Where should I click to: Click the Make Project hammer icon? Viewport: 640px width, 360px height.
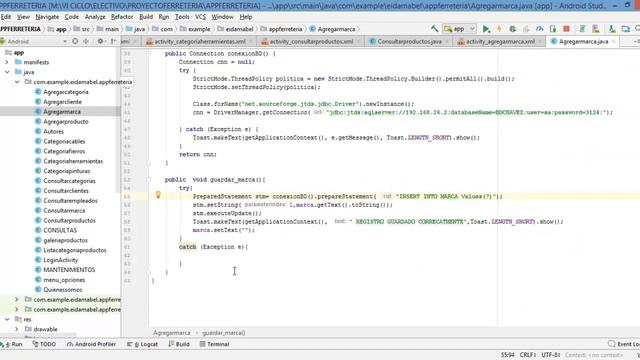434,29
